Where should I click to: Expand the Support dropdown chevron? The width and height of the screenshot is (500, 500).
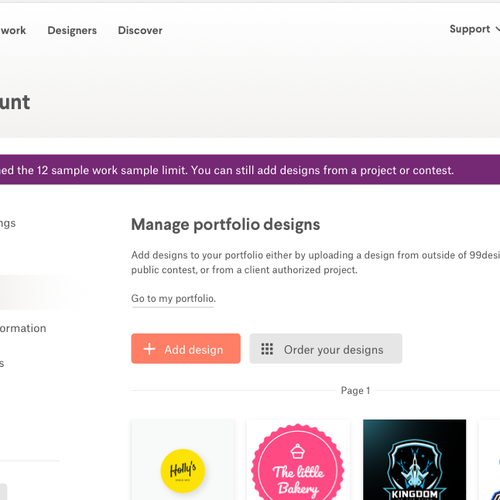[x=497, y=29]
